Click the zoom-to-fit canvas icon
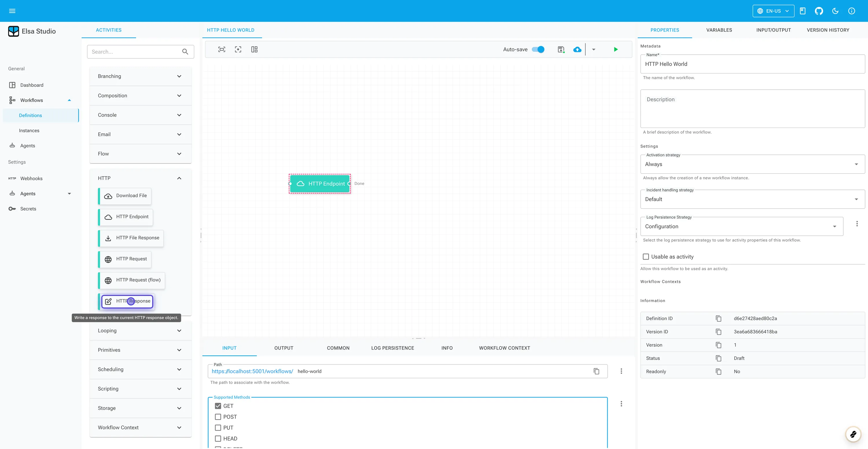The width and height of the screenshot is (868, 449). 222,49
